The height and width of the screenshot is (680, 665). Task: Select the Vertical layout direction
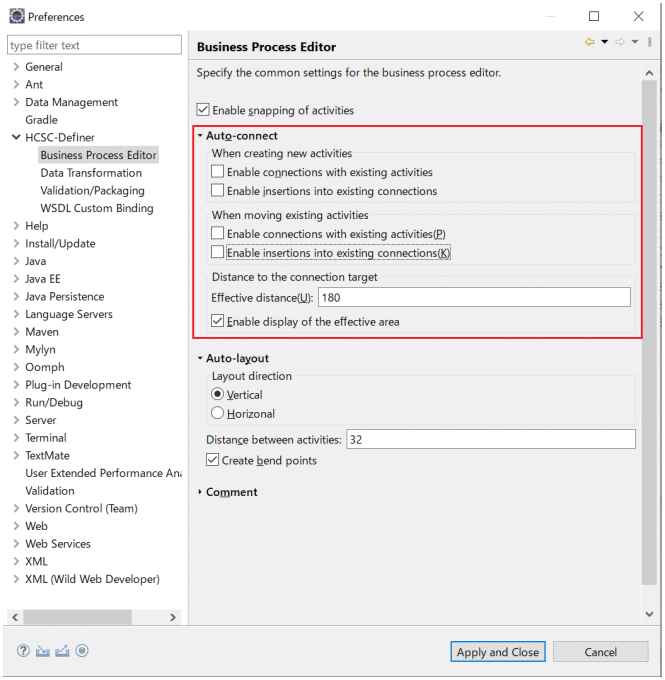tap(217, 394)
